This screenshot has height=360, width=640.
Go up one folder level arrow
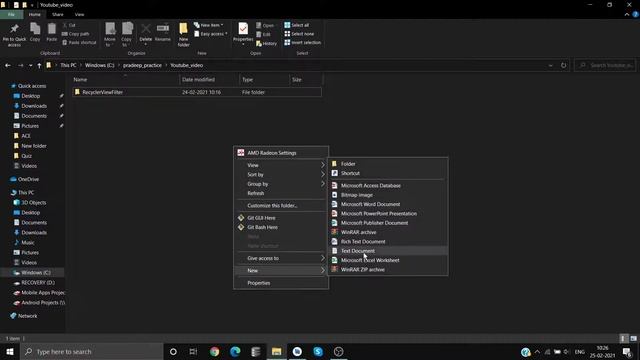(39, 65)
